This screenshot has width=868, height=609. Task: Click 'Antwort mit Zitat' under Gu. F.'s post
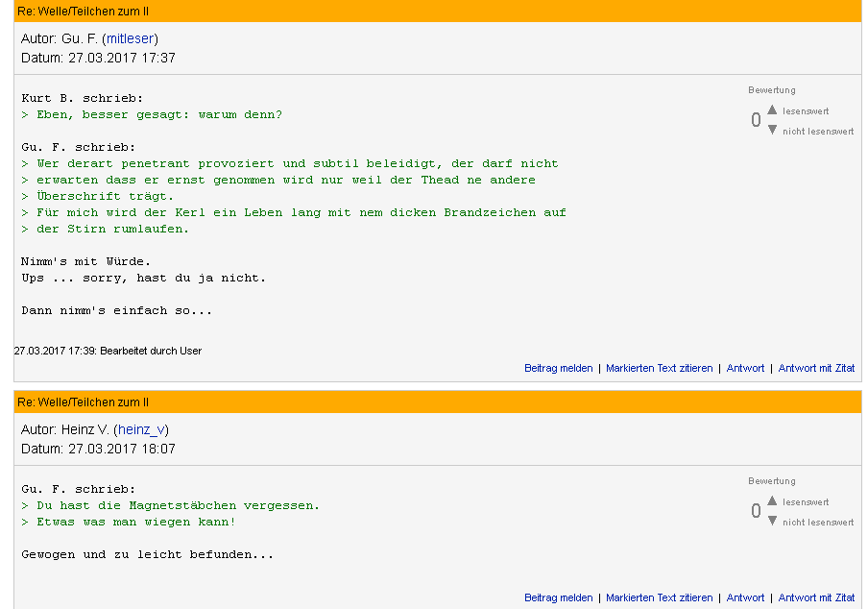pos(816,368)
